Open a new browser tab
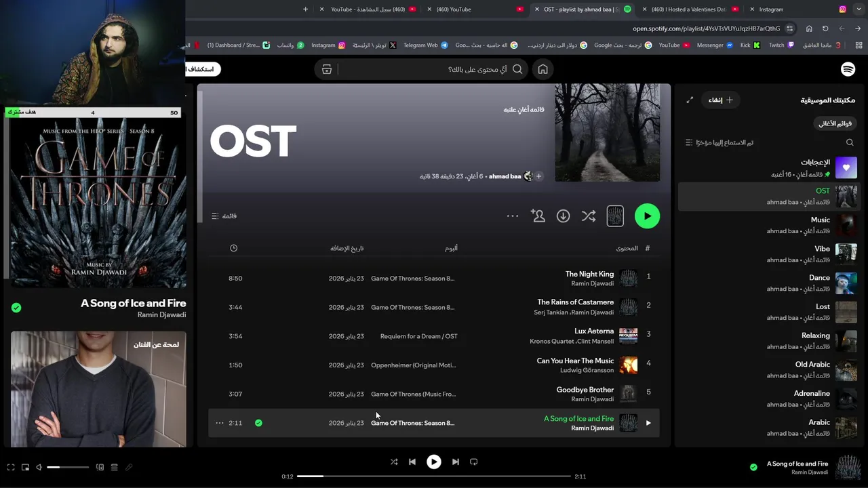The width and height of the screenshot is (868, 488). [x=305, y=9]
